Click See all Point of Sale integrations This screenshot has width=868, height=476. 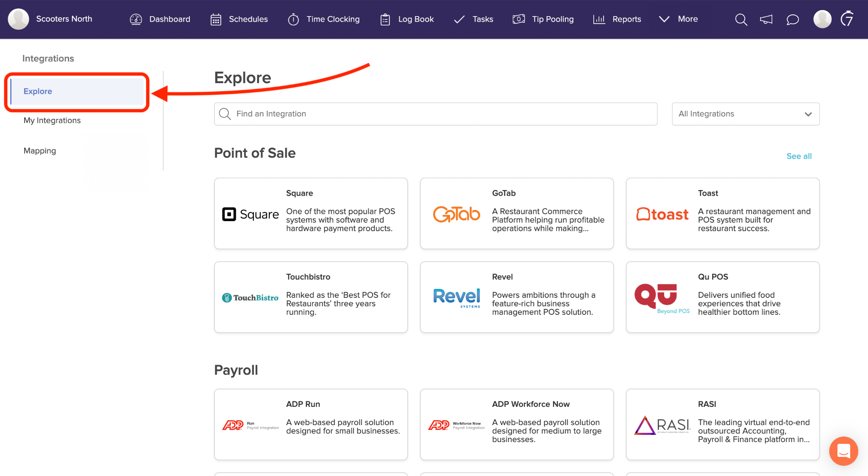pos(798,156)
